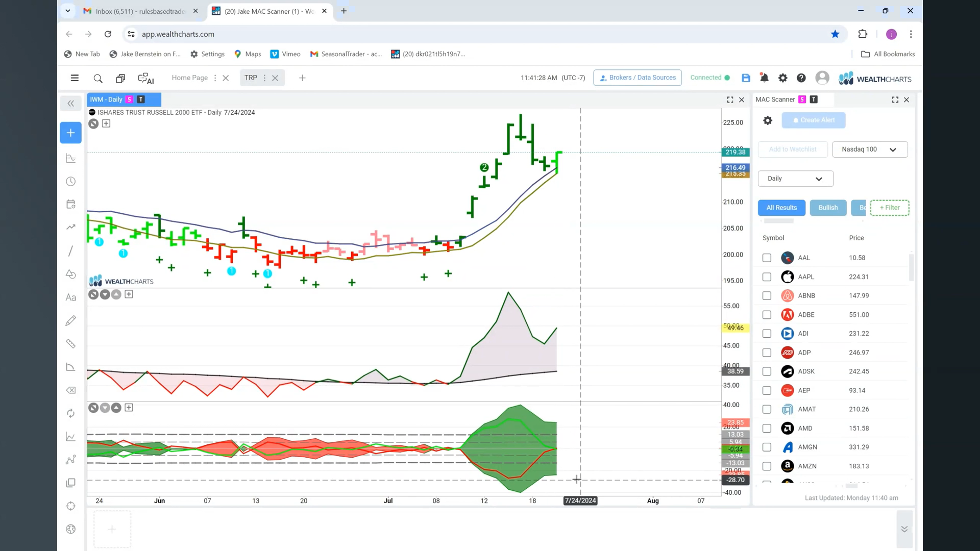Maximize the IWM chart panel

pyautogui.click(x=730, y=100)
